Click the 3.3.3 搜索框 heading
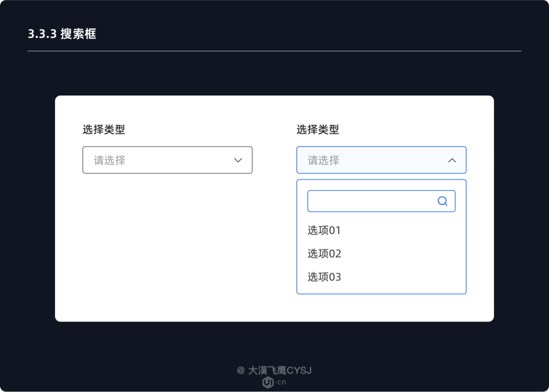549x392 pixels. [62, 34]
